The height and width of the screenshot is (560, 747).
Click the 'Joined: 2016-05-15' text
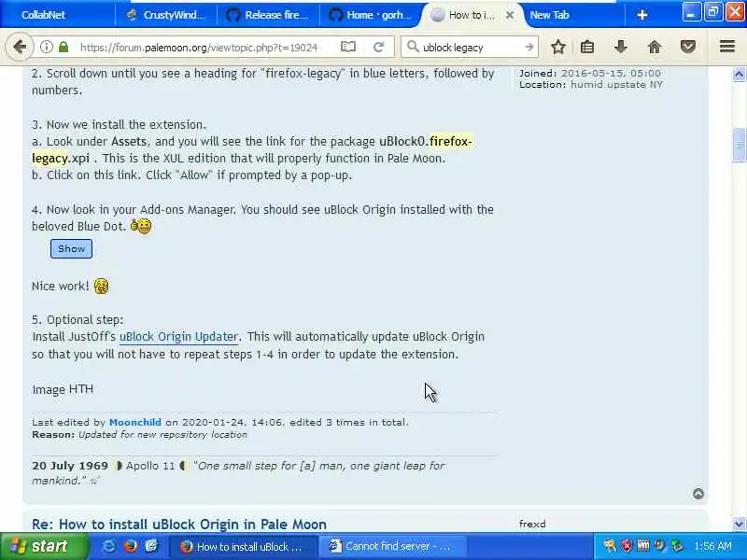590,74
